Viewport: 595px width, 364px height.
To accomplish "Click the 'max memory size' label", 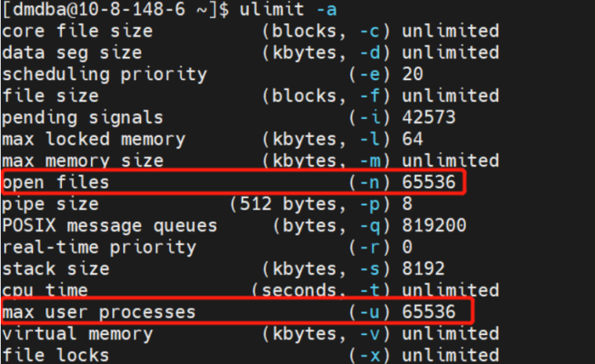I will tap(83, 161).
